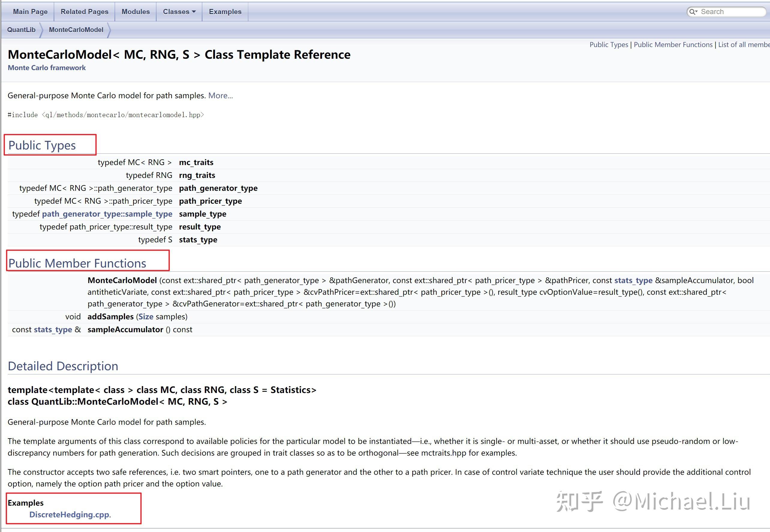Image resolution: width=770 pixels, height=532 pixels.
Task: Jump to Public Types summary link
Action: click(608, 45)
